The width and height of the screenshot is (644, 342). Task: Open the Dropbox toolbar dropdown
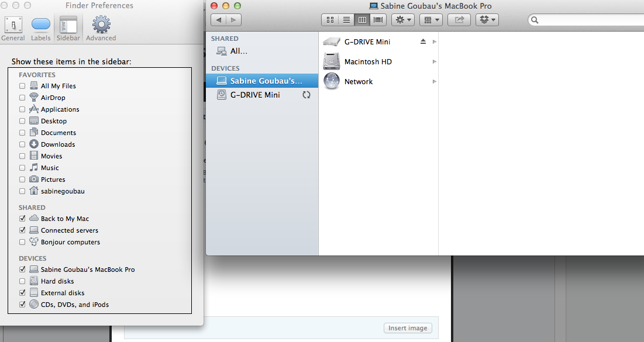487,20
